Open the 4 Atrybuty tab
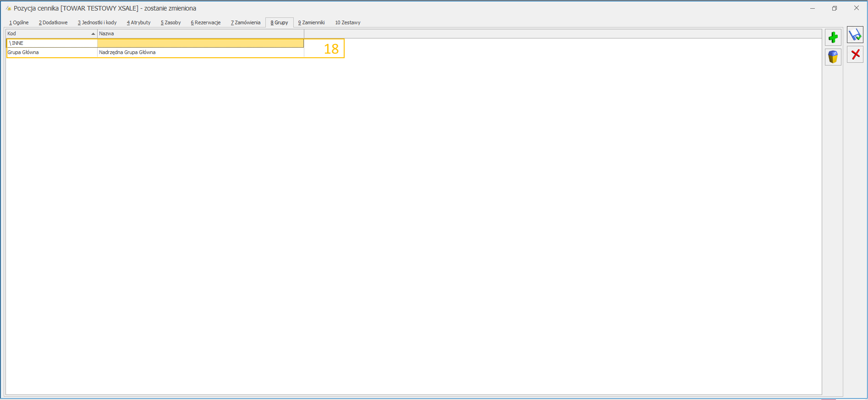 click(139, 22)
